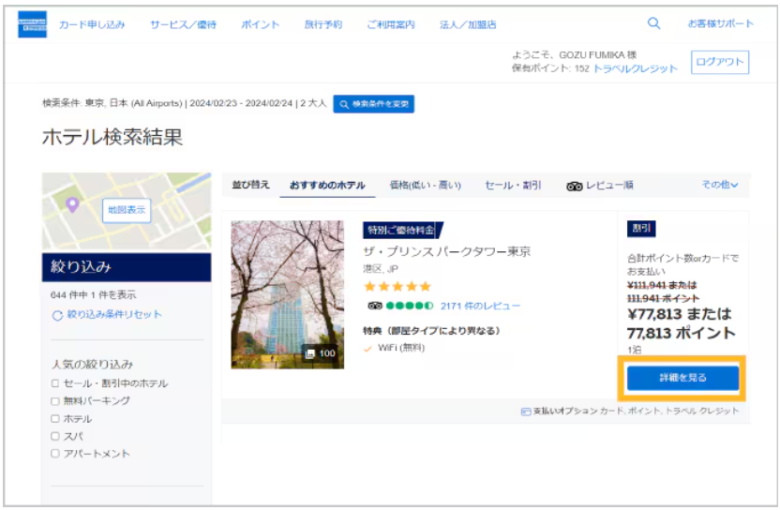Check the アパートメント filter checkbox
This screenshot has height=510, width=780.
point(55,453)
